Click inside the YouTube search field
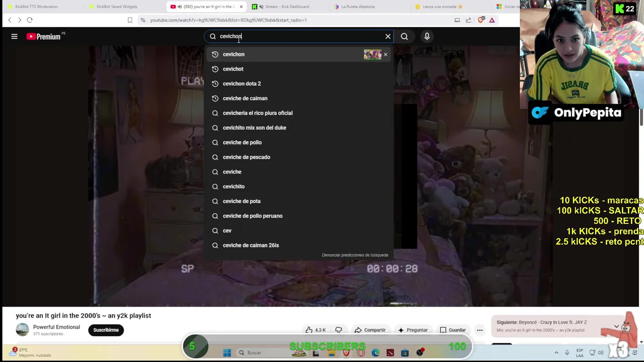This screenshot has width=644, height=362. point(299,36)
